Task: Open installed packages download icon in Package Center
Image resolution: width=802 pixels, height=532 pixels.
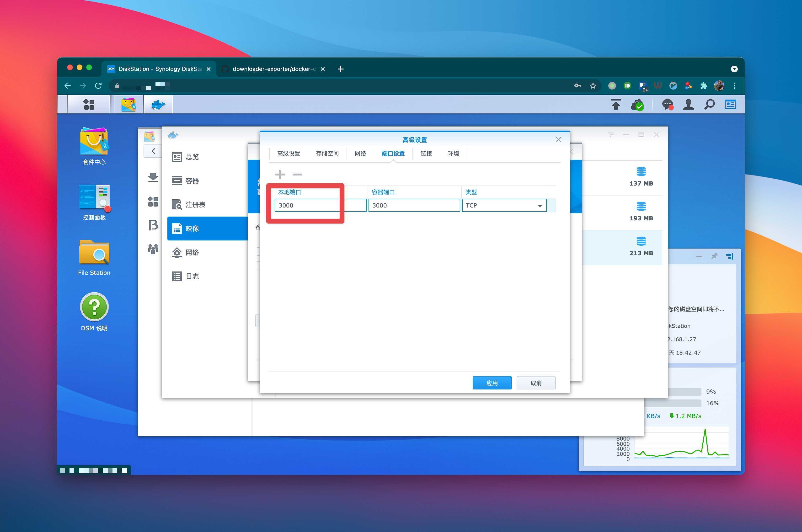Action: coord(153,177)
